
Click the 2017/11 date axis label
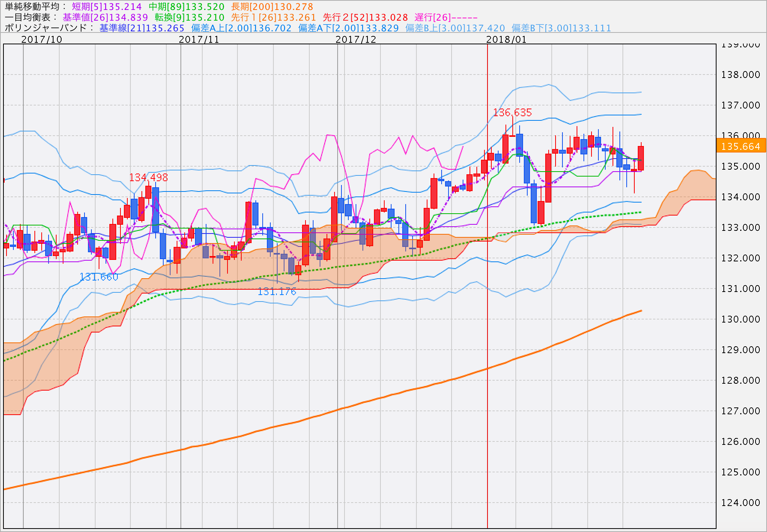[x=199, y=39]
